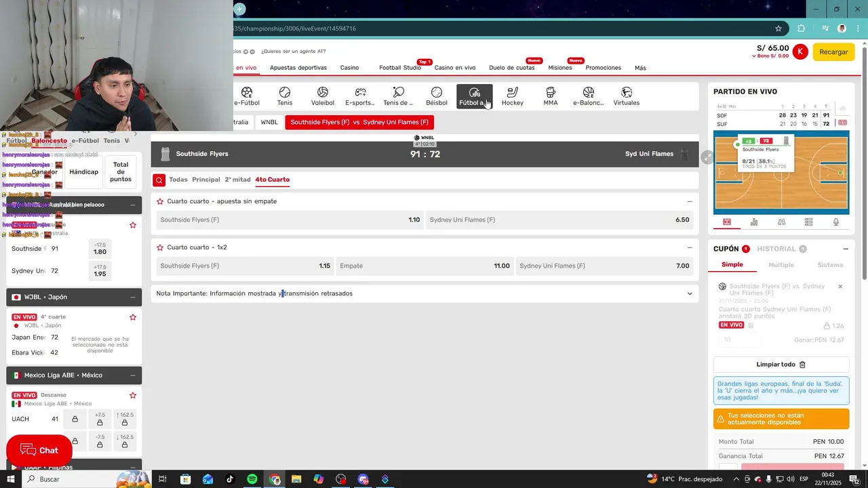Open team lineups icon in live panel
This screenshot has width=868, height=488.
pyautogui.click(x=781, y=222)
